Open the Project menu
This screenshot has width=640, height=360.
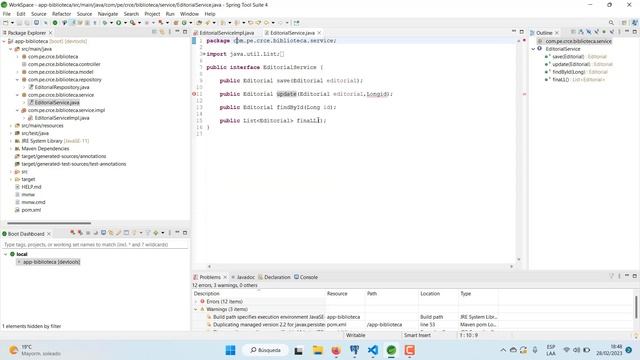pos(152,14)
